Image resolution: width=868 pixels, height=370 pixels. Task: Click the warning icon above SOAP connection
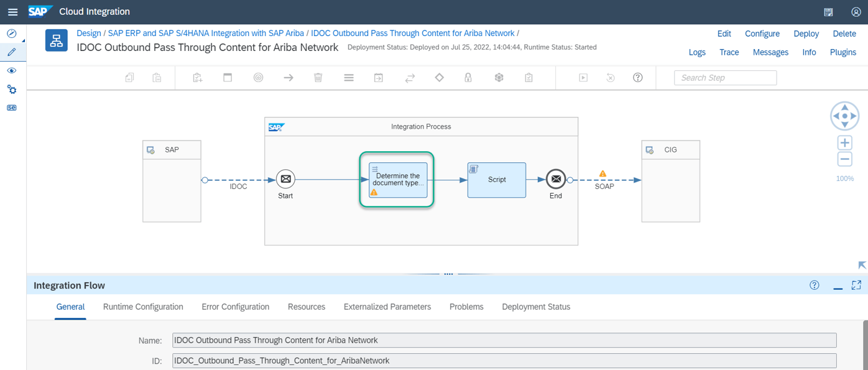tap(603, 173)
